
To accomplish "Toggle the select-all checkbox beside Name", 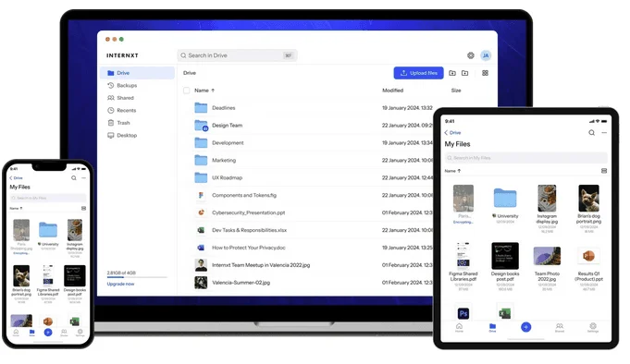I will point(187,91).
